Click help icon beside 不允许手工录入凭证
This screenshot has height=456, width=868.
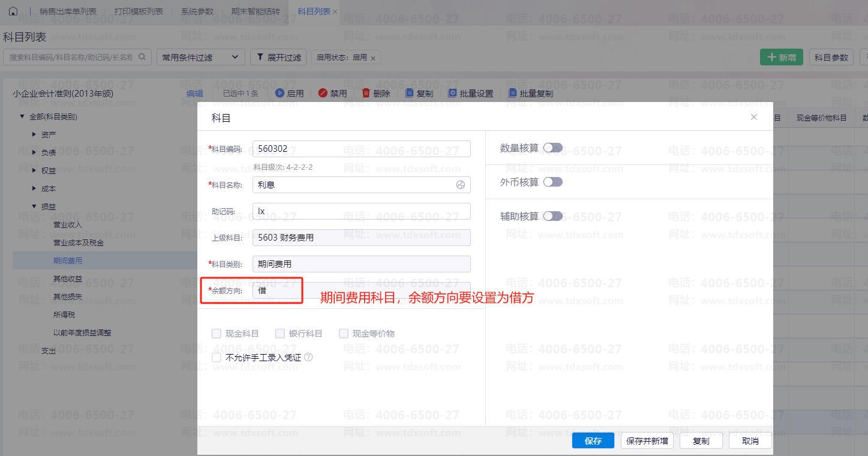pyautogui.click(x=308, y=357)
